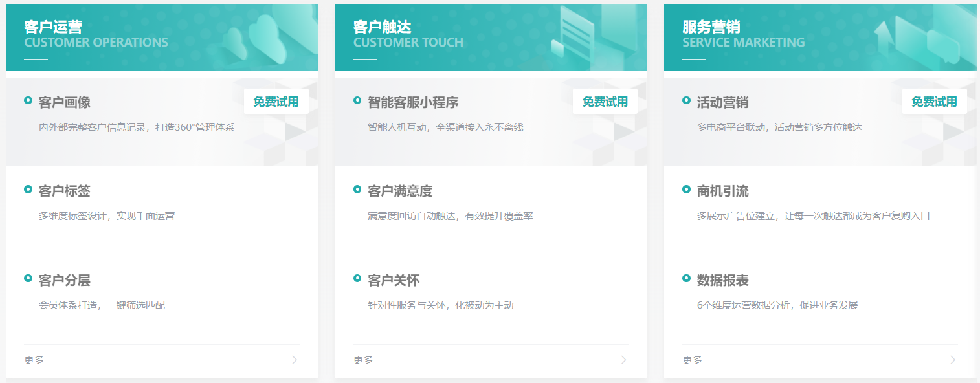Select the 商机引流 item title
This screenshot has width=980, height=383.
coord(723,191)
